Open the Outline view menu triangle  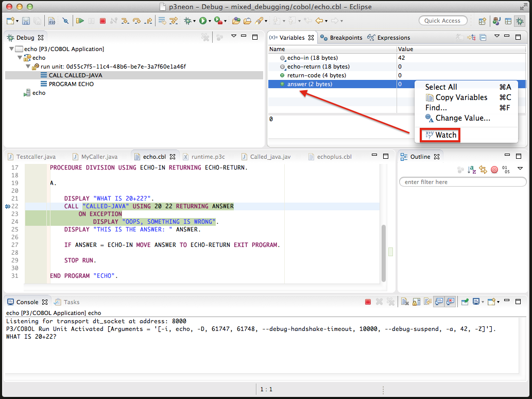520,169
